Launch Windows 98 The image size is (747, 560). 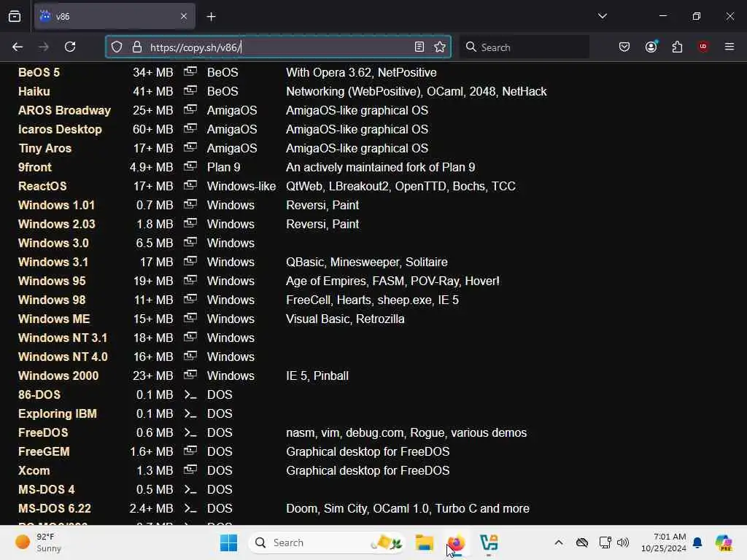pyautogui.click(x=52, y=300)
